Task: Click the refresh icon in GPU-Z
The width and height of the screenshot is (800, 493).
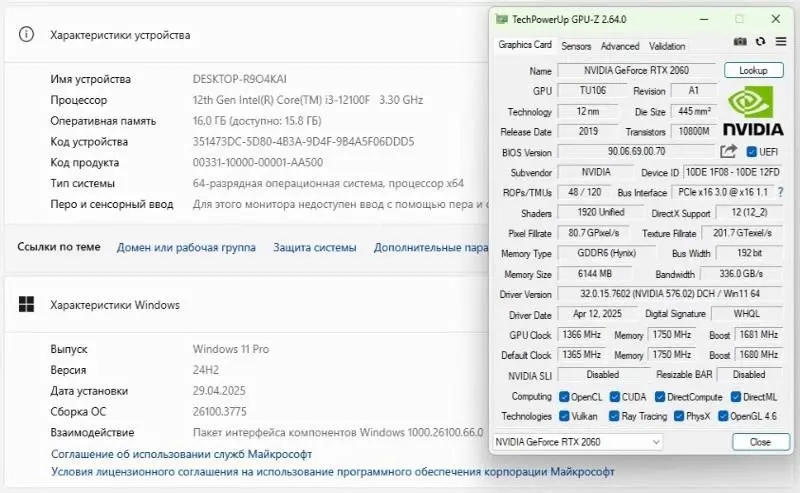Action: 760,42
